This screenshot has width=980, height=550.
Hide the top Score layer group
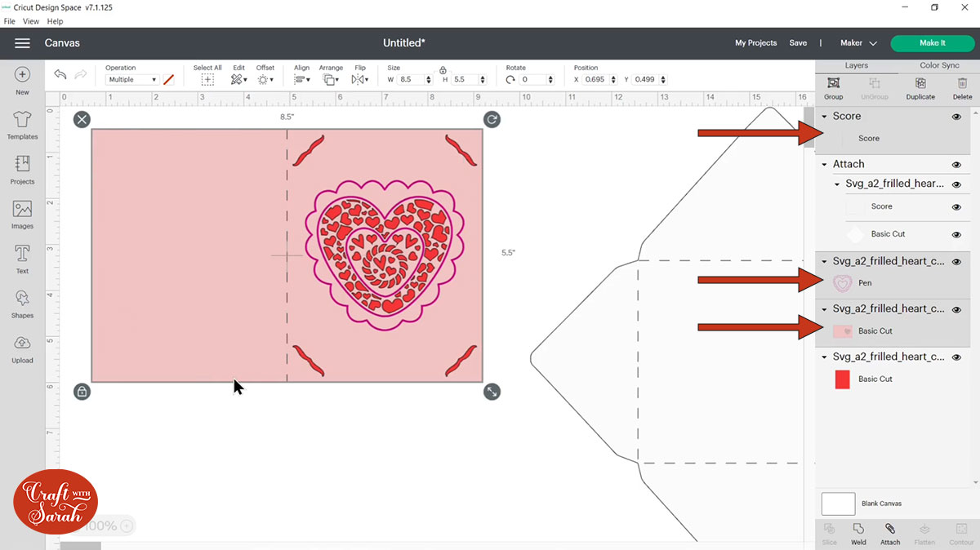pyautogui.click(x=956, y=117)
